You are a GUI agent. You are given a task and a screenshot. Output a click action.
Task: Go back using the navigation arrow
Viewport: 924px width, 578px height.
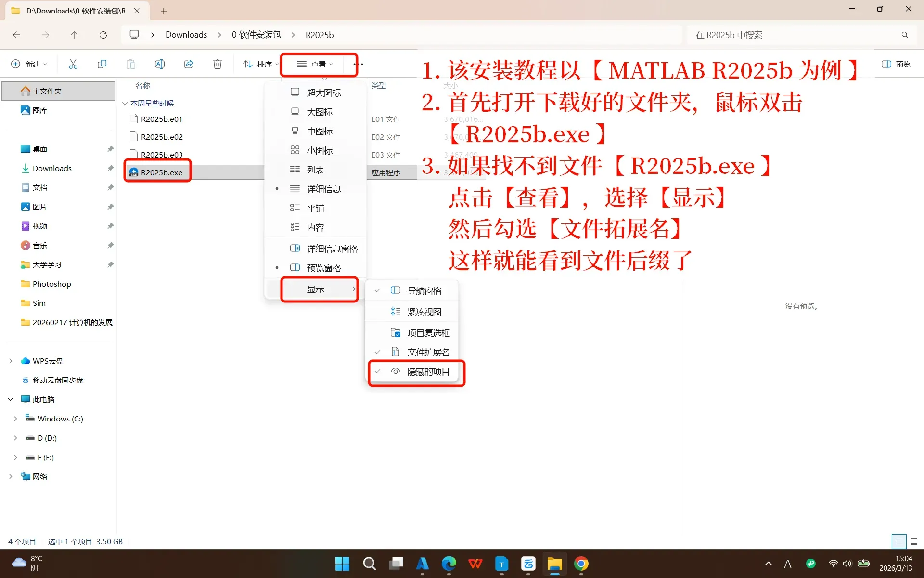tap(16, 34)
